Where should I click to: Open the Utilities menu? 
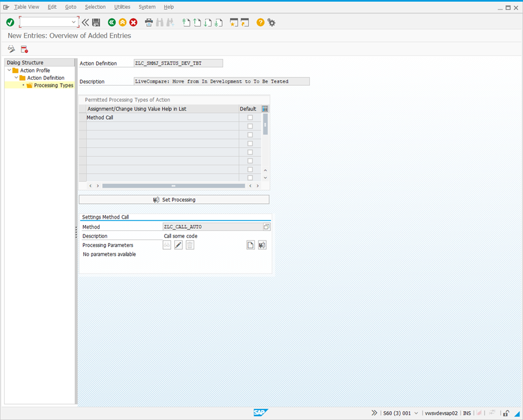(x=122, y=7)
